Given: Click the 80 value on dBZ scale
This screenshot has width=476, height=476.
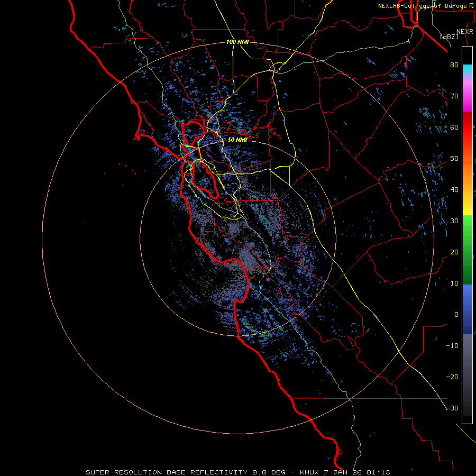Looking at the screenshot, I should (454, 65).
